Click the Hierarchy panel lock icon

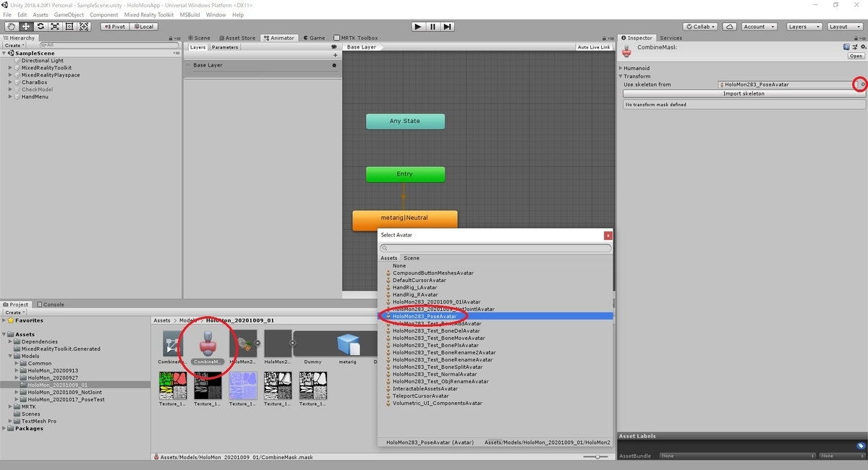tap(171, 38)
